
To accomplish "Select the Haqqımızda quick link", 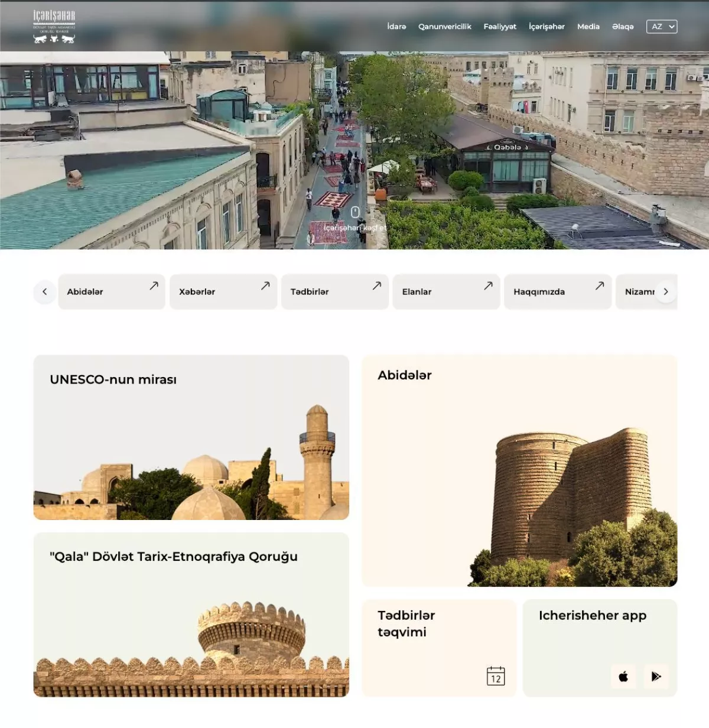I will (x=558, y=291).
